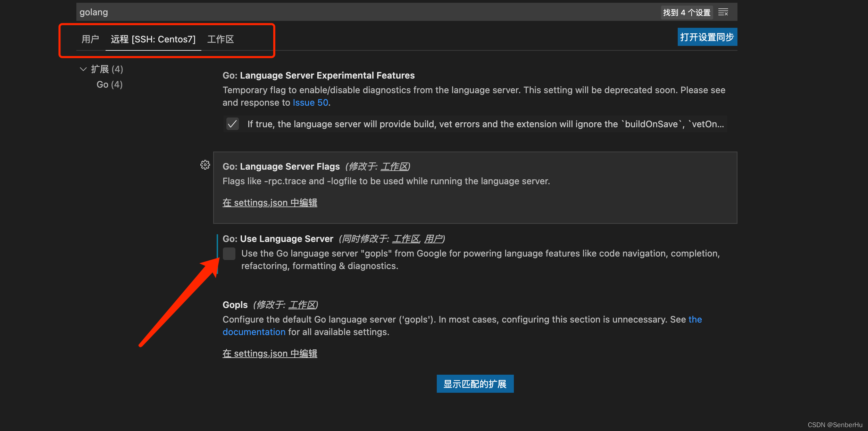The image size is (868, 431).
Task: Click 工作区 link in Use Language Server header
Action: pos(406,239)
